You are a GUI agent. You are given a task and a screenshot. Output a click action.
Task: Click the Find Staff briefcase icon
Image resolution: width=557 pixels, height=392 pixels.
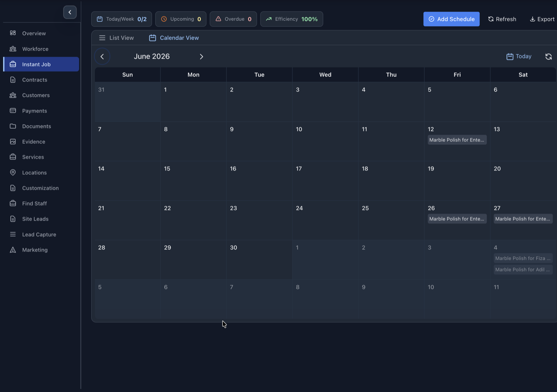(13, 204)
